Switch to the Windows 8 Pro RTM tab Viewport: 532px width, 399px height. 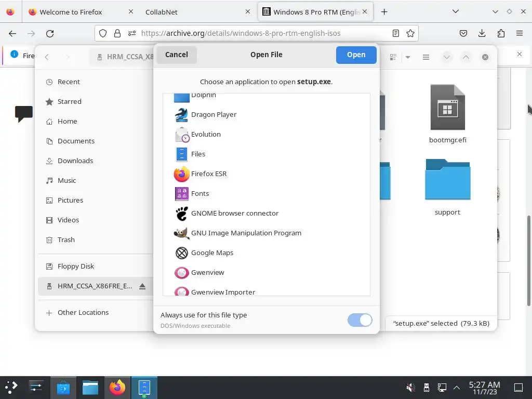(x=315, y=12)
